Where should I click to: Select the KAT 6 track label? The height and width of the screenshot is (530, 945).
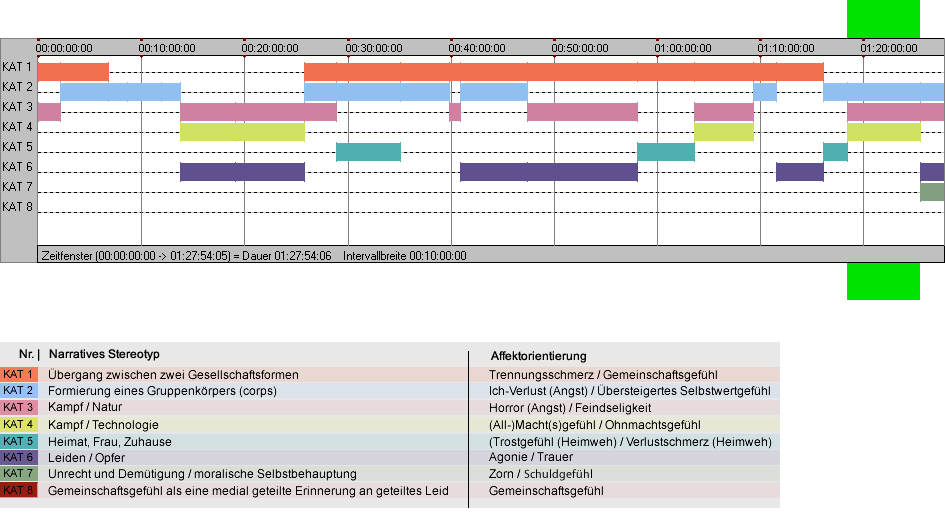17,166
